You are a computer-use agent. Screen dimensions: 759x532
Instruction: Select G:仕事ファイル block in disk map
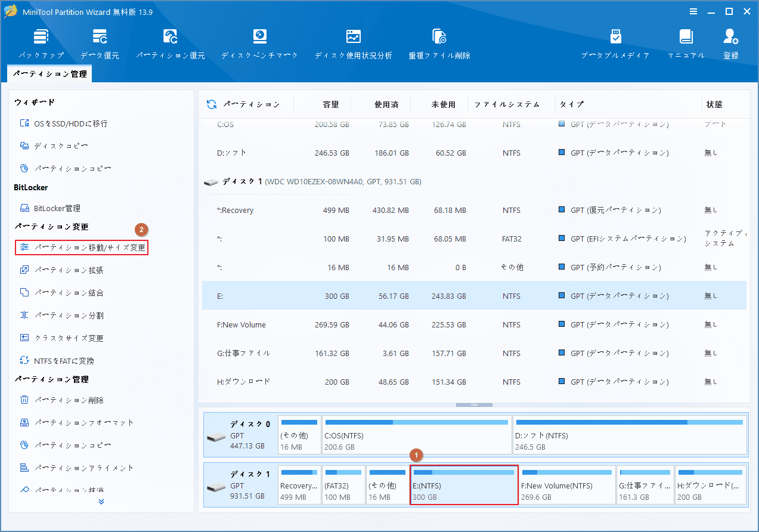pos(645,485)
